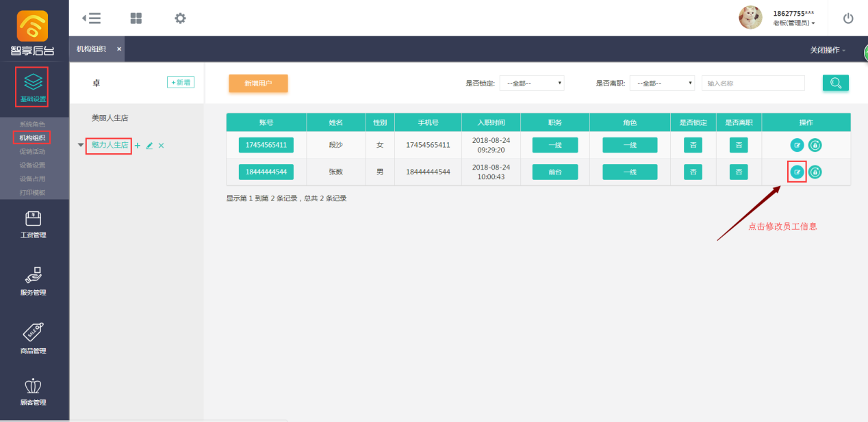This screenshot has height=422, width=868.
Task: Open 系统角色 submenu item
Action: coord(33,124)
